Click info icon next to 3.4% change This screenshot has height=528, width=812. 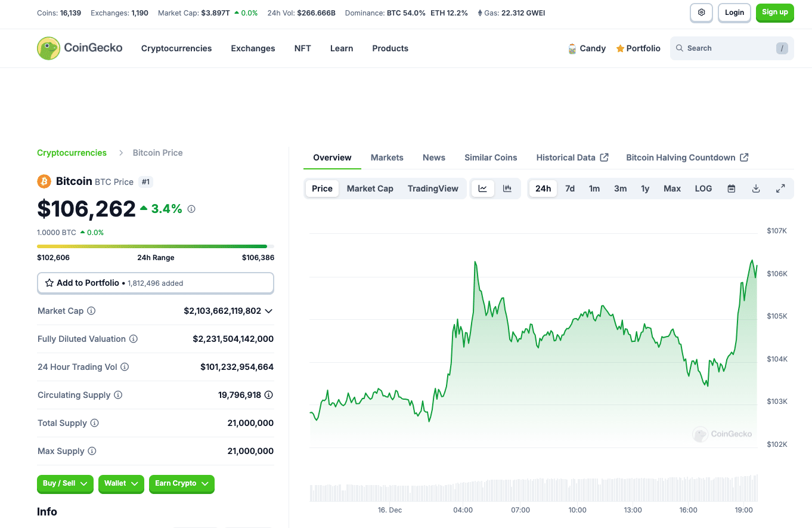[x=191, y=209]
